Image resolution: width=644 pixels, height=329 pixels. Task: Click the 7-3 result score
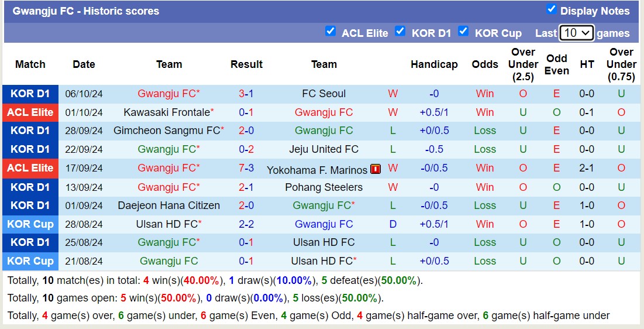click(246, 168)
